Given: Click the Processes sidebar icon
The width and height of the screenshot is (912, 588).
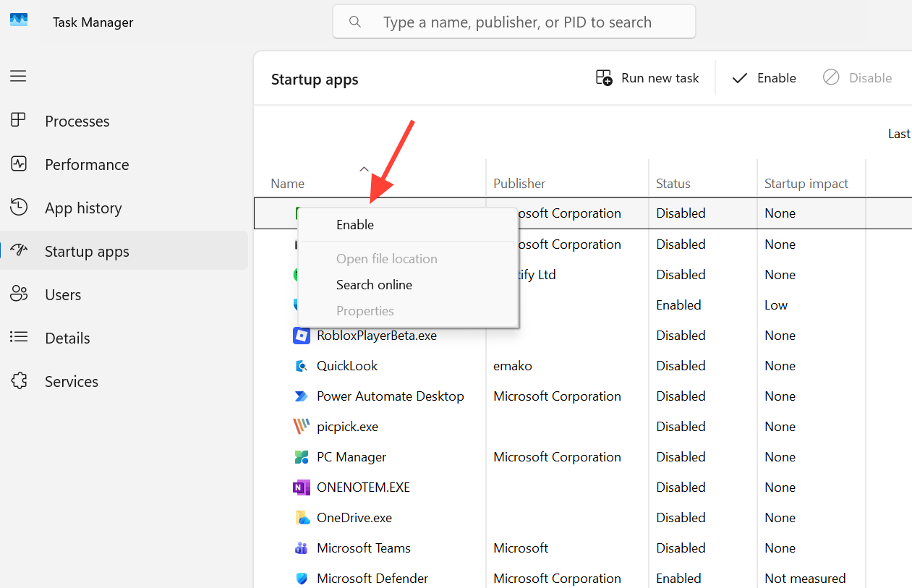Looking at the screenshot, I should pos(19,121).
